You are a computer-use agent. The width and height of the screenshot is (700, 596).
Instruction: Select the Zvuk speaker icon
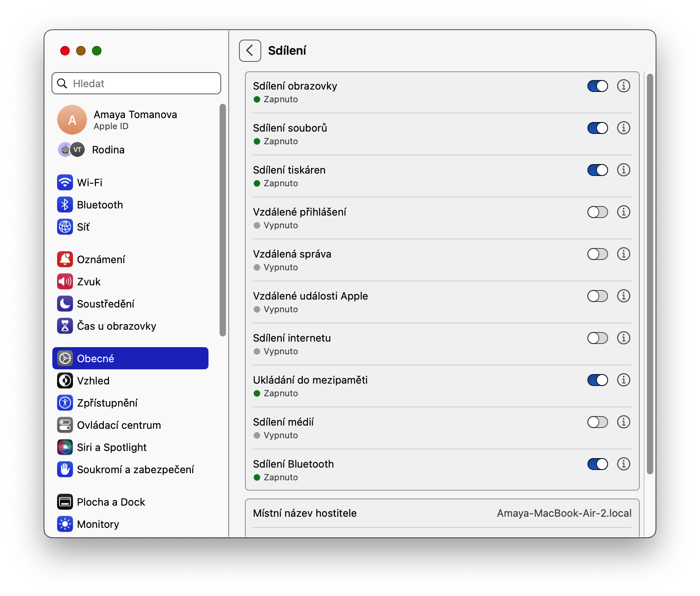(x=65, y=282)
